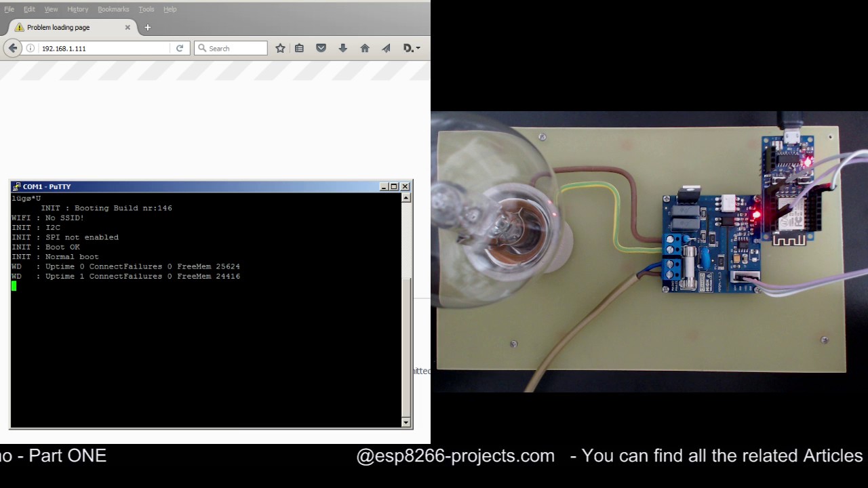
Task: Open the File menu in Firefox
Action: coord(9,9)
